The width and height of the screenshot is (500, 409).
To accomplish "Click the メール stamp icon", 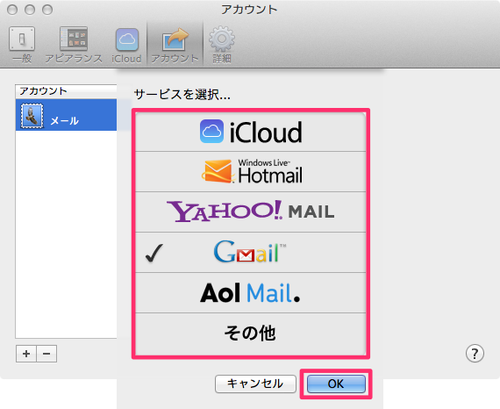I will (x=32, y=116).
